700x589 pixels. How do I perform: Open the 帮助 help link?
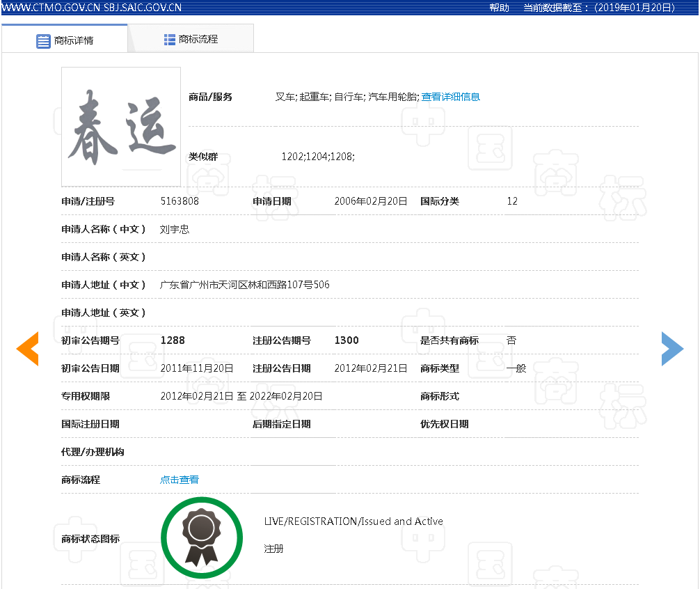pos(499,8)
